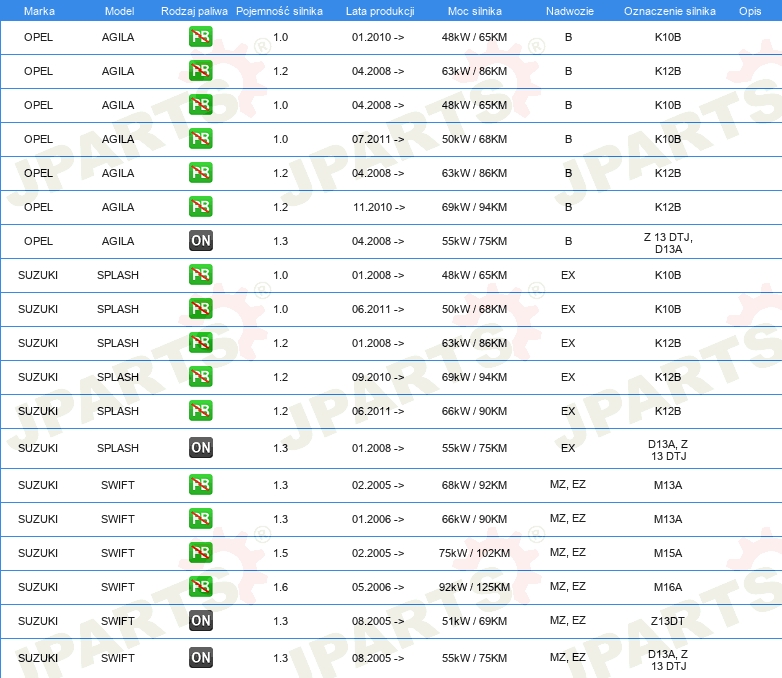
Task: Click the diesel ON icon for Opel Agila 1.3
Action: [201, 240]
